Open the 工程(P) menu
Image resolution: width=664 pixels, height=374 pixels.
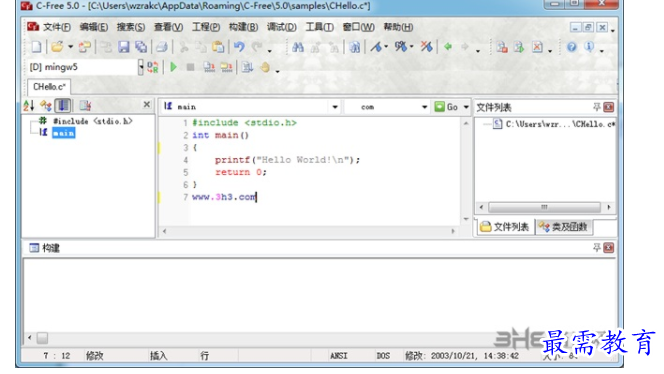[x=206, y=27]
